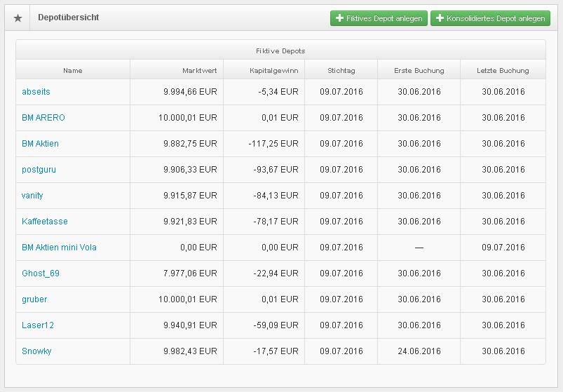Sort table by Marktwert header
563x392 pixels.
pyautogui.click(x=200, y=70)
